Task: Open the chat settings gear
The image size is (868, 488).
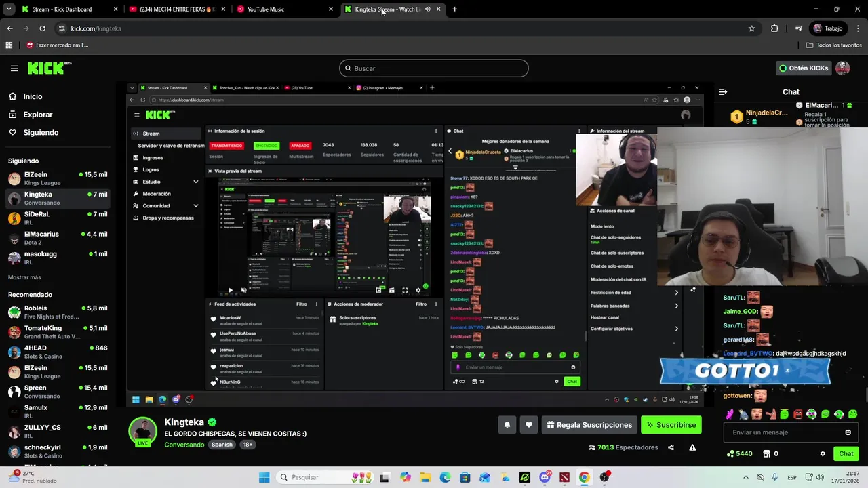Action: 823,453
